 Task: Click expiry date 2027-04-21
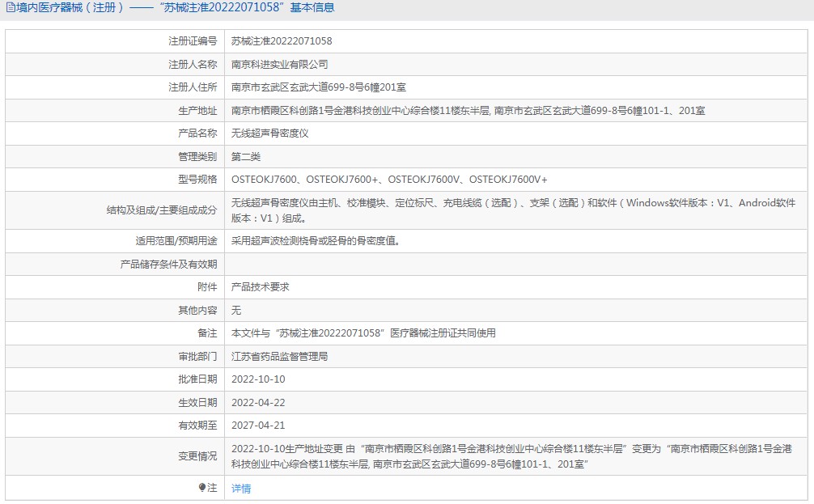tap(258, 426)
